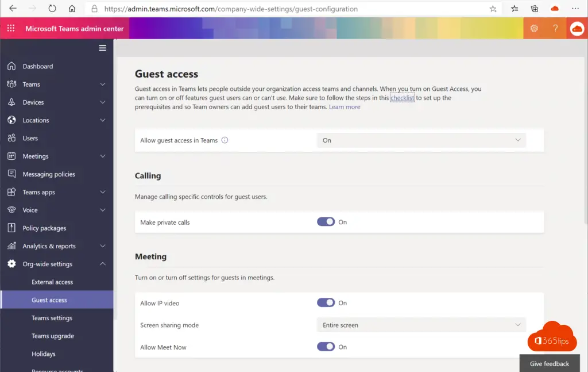The image size is (588, 372).
Task: Click the Locations globe icon
Action: pyautogui.click(x=11, y=120)
